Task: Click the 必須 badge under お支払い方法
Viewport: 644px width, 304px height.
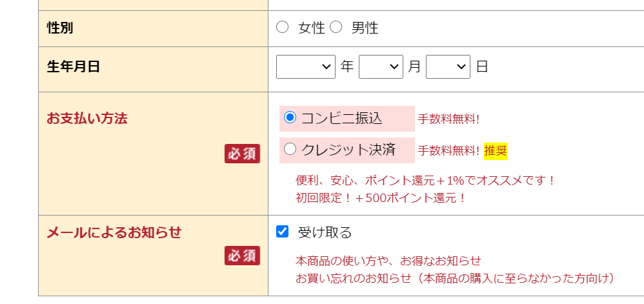Action: 243,154
